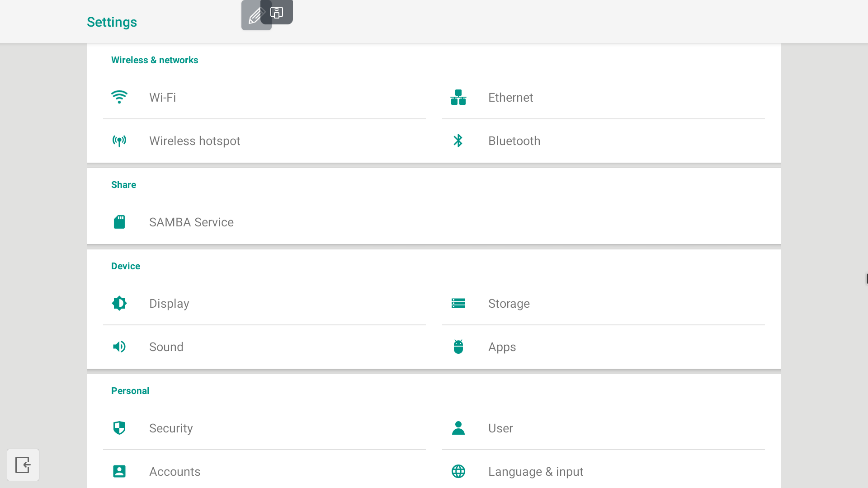The image size is (868, 488).
Task: Open Bluetooth settings
Action: (604, 141)
